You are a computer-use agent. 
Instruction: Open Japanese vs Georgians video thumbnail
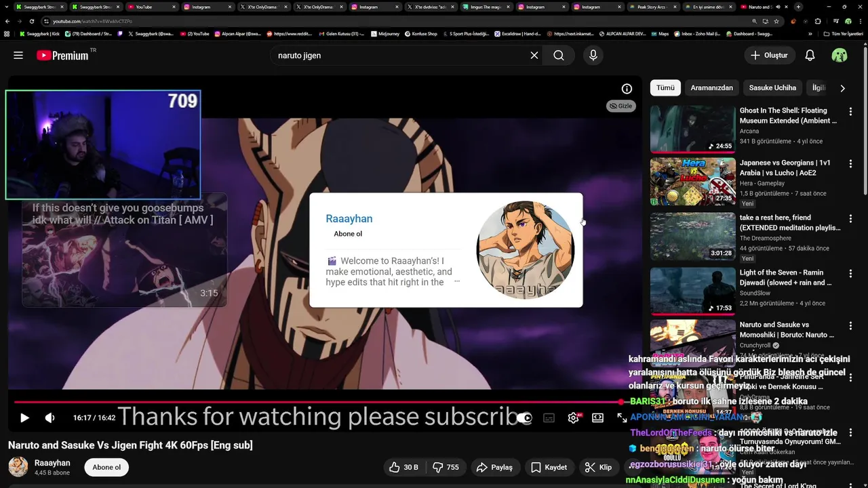[692, 181]
